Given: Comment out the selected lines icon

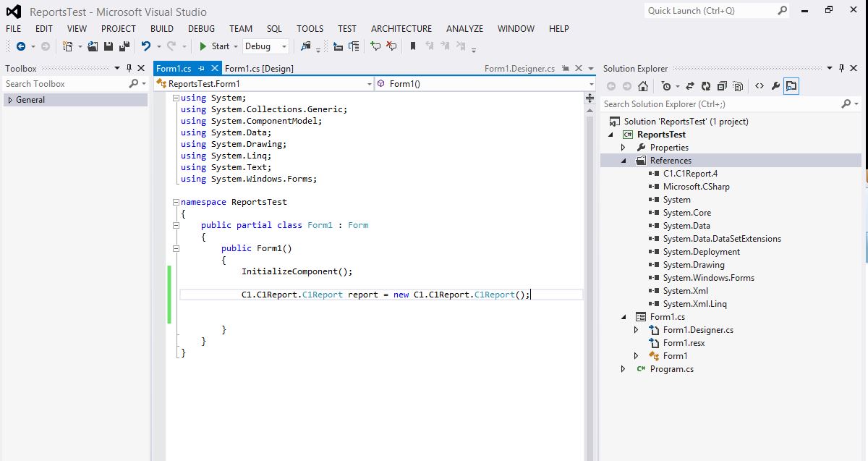Looking at the screenshot, I should point(375,46).
